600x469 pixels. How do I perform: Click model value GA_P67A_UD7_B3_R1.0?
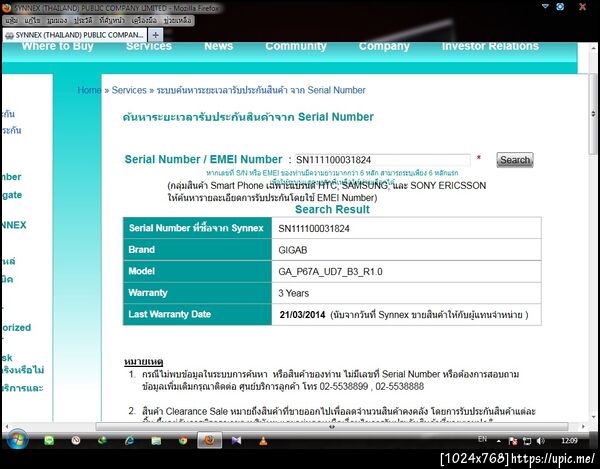coord(330,272)
